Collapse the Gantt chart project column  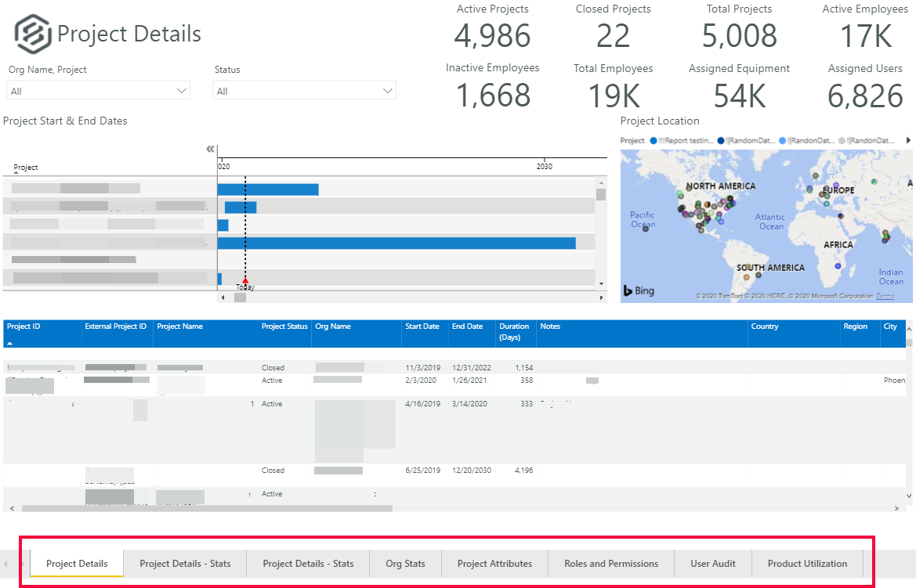point(210,149)
